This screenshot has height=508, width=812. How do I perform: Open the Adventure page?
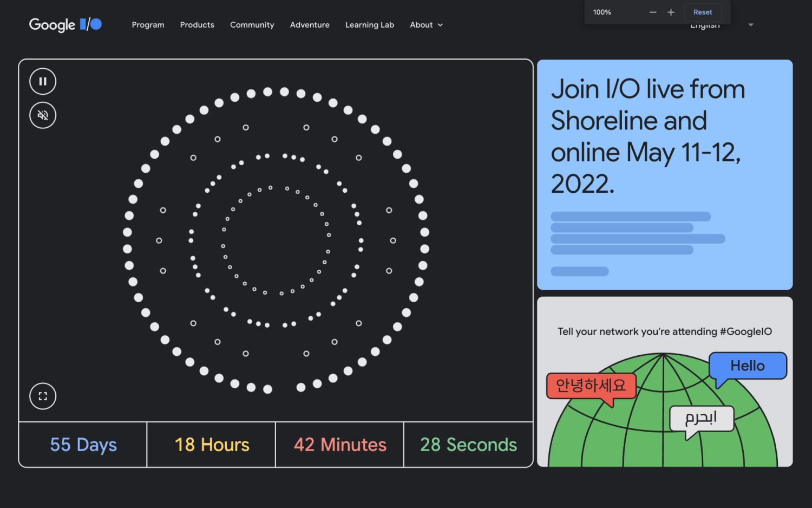point(310,25)
